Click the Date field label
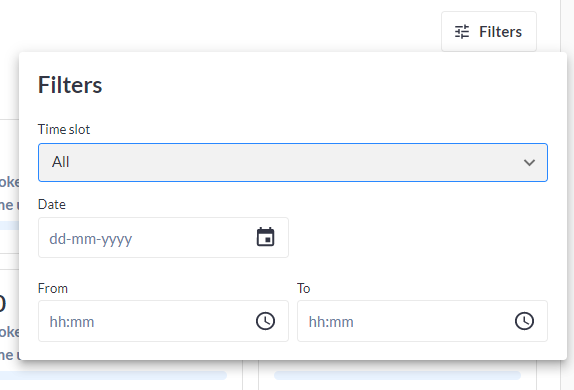 52,204
